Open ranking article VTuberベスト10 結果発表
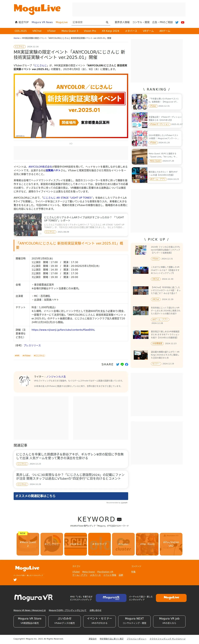The height and width of the screenshot is (644, 199). coord(157,102)
